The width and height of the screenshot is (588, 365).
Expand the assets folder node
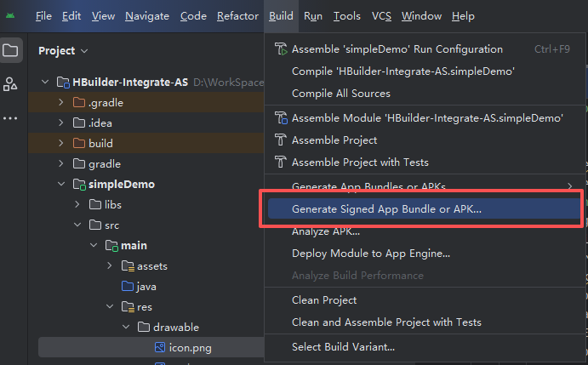(x=110, y=265)
